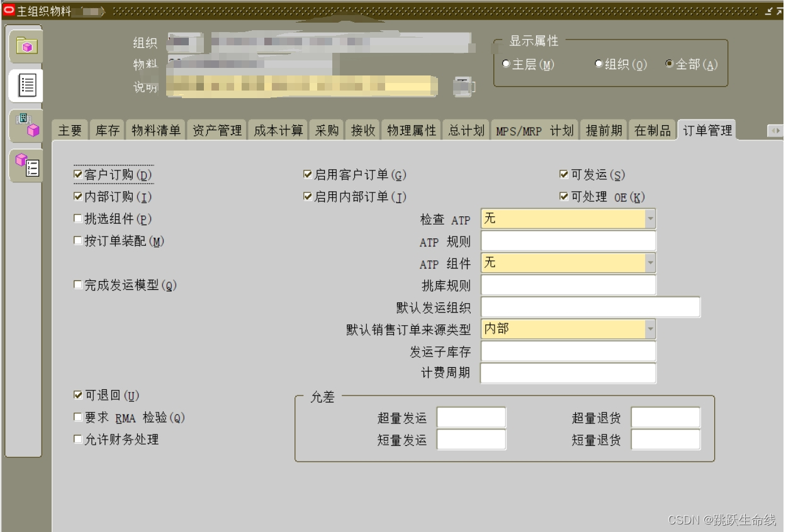Switch to the 物理属性 tab
The image size is (786, 532).
pos(412,130)
